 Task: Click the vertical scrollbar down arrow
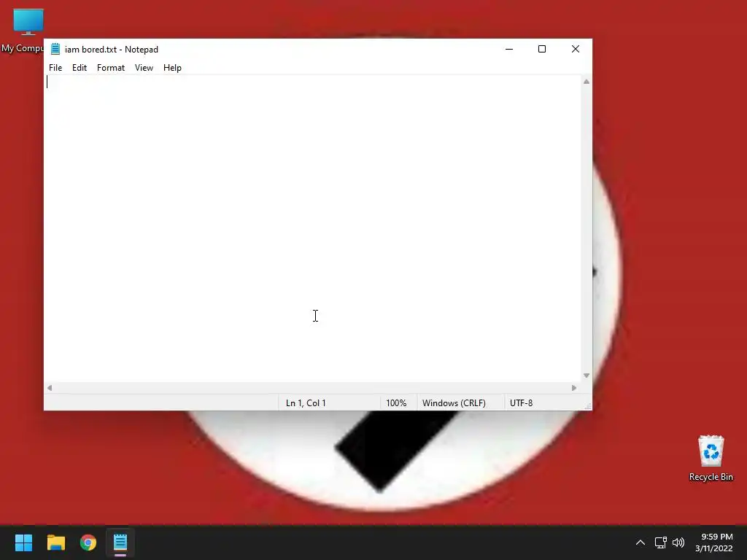(x=587, y=376)
